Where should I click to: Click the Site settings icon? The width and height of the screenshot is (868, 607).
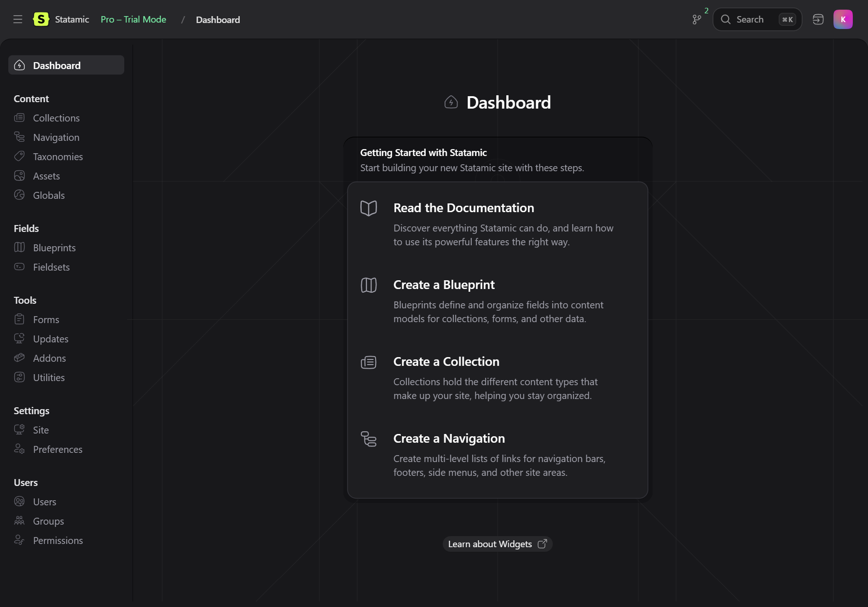(19, 430)
